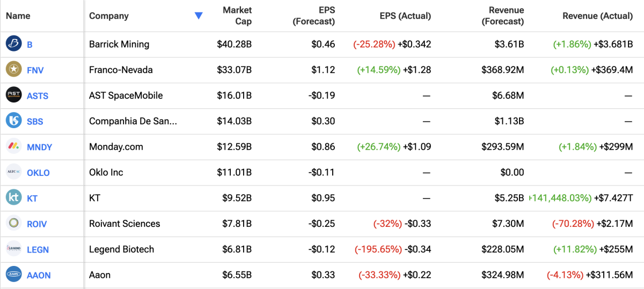Open the OKLO ticker link
Viewport: 644px width, 289px height.
click(x=38, y=173)
